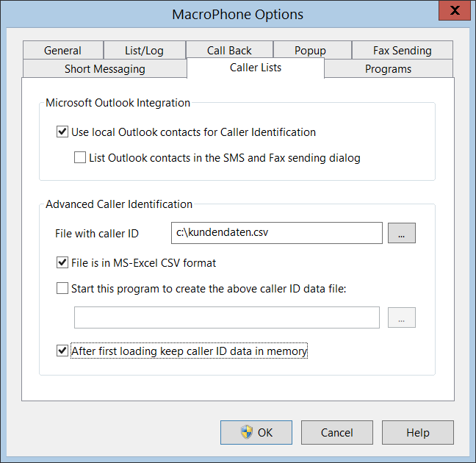Open the Fax Sending tab

pos(402,51)
